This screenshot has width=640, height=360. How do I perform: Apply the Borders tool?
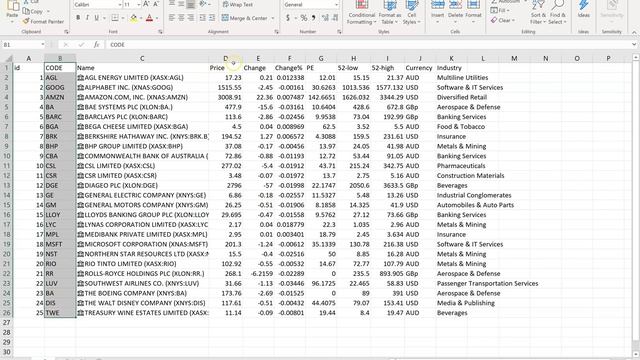point(115,18)
